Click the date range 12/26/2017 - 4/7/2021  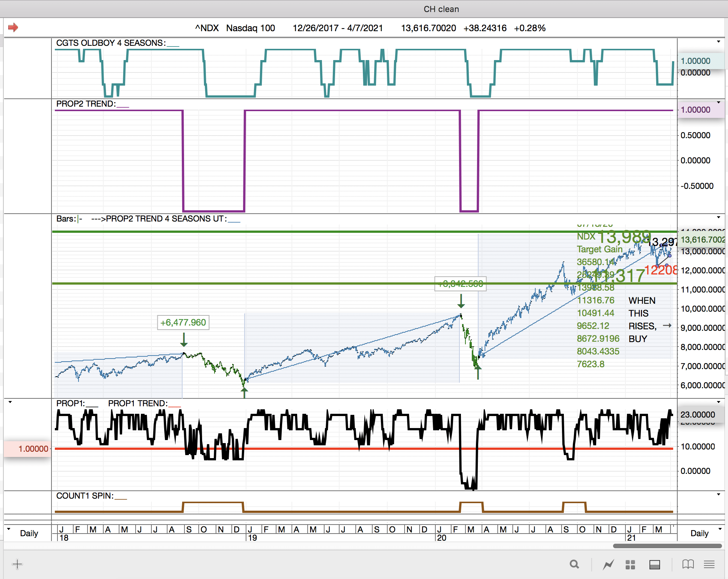click(x=337, y=28)
